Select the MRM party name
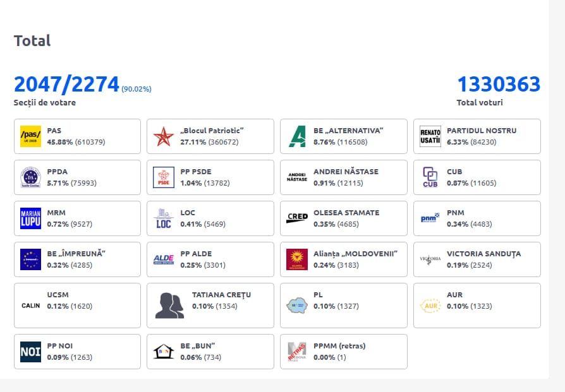Image resolution: width=565 pixels, height=392 pixels. 56,213
